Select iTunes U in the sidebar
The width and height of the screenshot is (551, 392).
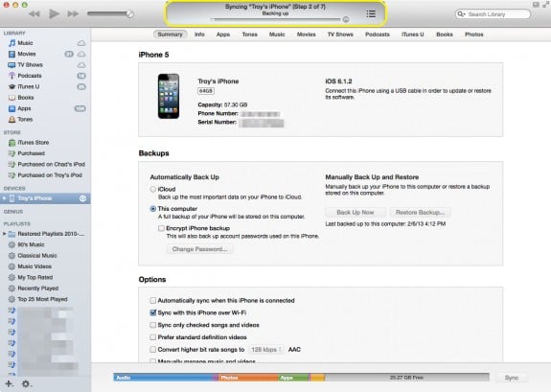(x=28, y=86)
